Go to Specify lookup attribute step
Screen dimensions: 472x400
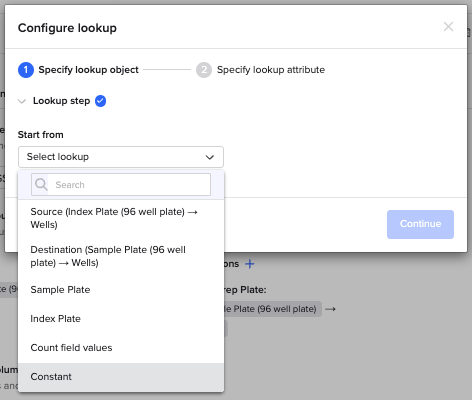coord(271,70)
